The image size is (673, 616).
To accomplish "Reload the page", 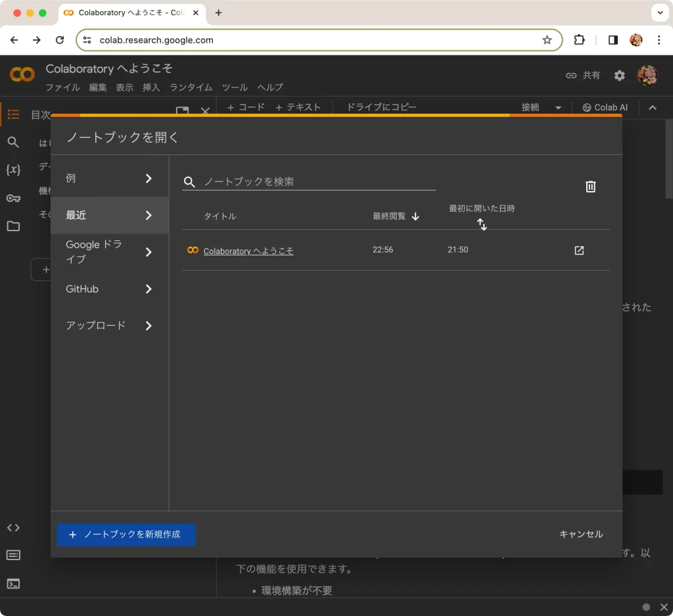I will [x=60, y=40].
